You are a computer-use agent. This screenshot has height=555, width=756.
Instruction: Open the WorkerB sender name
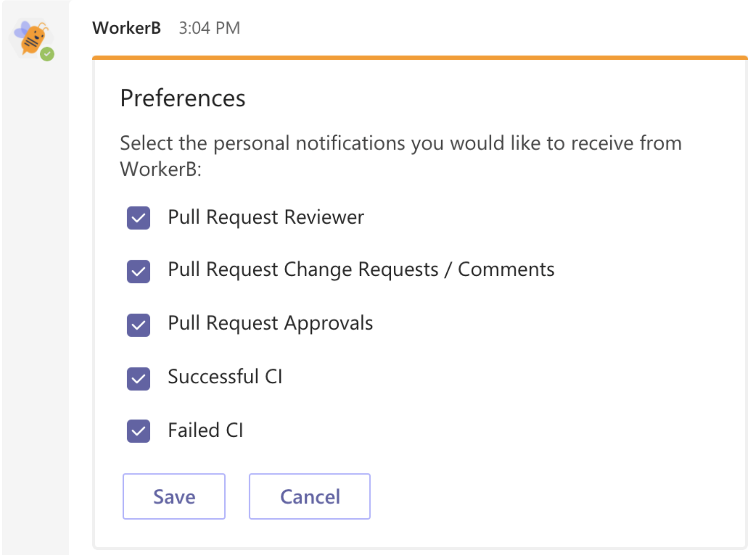click(126, 28)
